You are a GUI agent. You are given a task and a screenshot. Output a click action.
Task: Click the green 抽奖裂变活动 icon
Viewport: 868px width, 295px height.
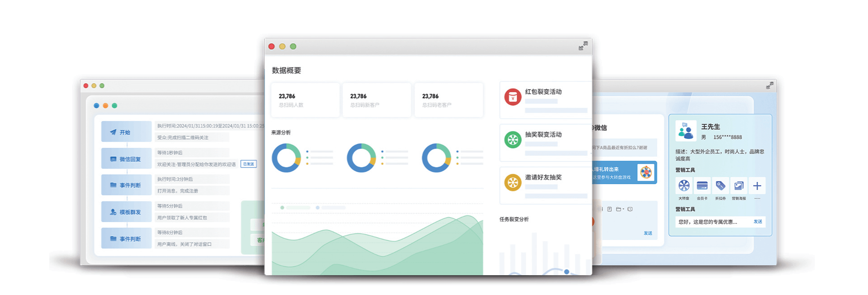point(512,140)
